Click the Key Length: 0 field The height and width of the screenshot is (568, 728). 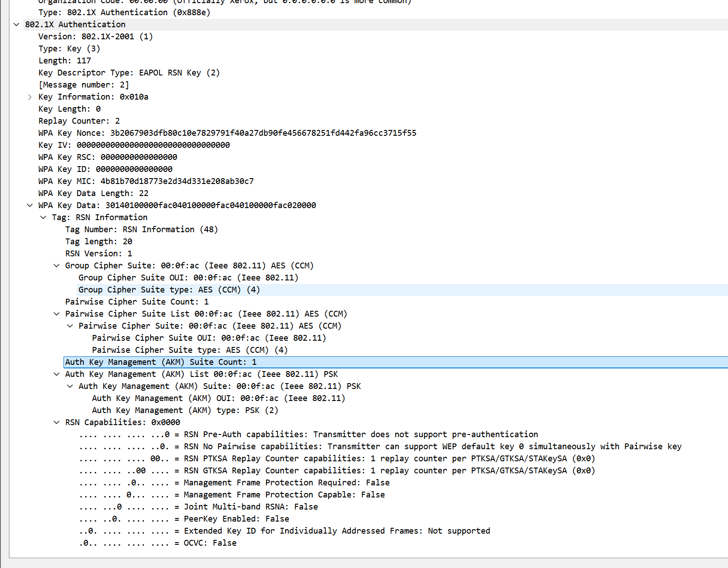[x=70, y=109]
